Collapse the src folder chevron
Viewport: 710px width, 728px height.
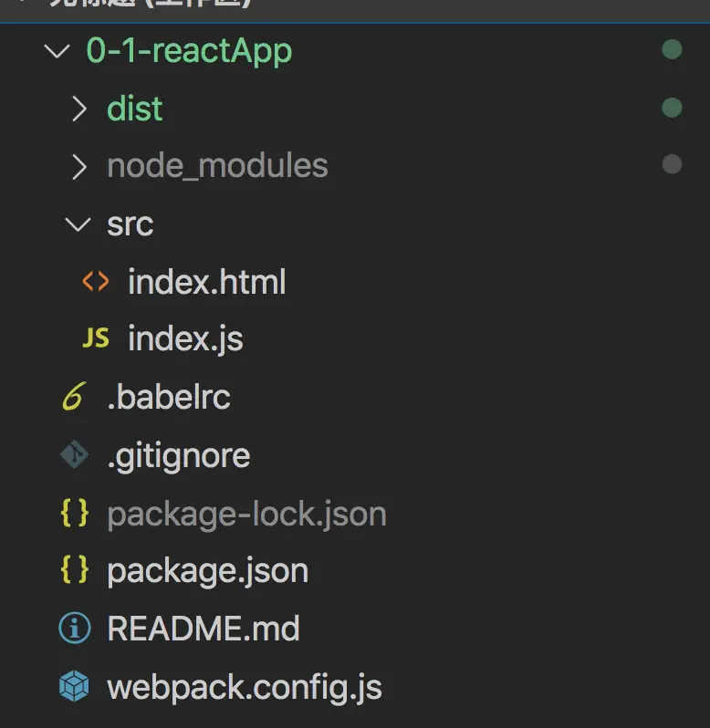[79, 224]
